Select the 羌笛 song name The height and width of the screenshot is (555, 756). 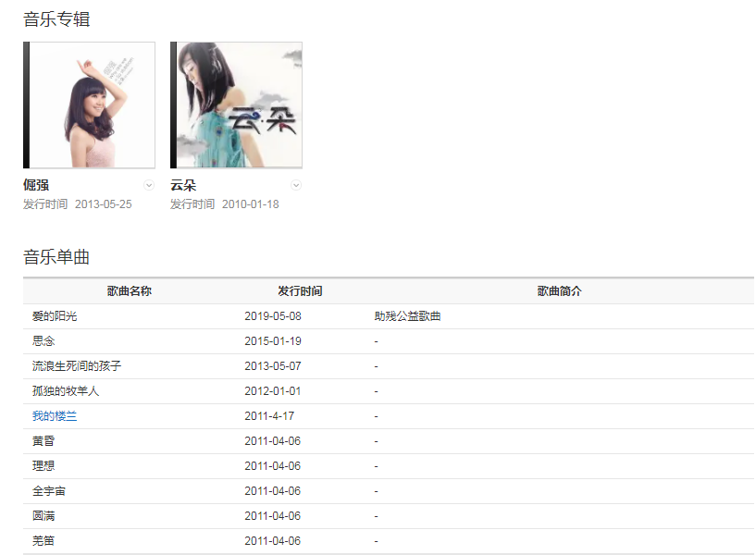[x=43, y=541]
